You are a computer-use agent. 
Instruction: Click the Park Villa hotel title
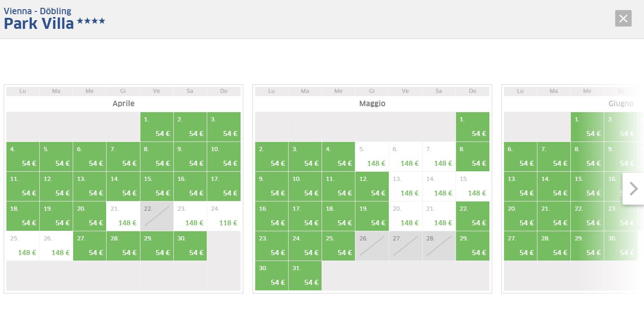[x=39, y=23]
